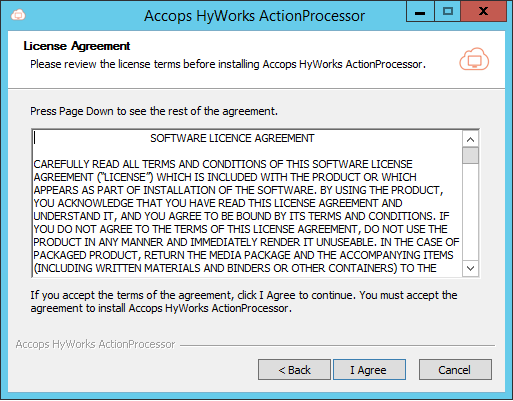Image resolution: width=513 pixels, height=401 pixels.
Task: Accept the license with I Agree
Action: pyautogui.click(x=369, y=370)
